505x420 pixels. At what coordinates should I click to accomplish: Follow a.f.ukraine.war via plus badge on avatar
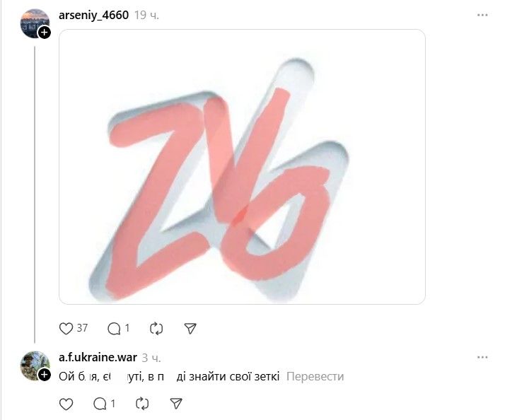point(45,375)
